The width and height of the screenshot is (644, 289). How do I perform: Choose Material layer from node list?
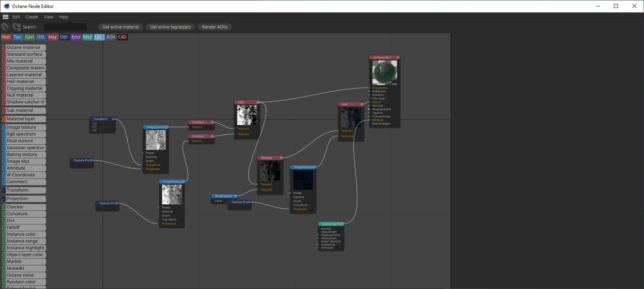(24, 119)
